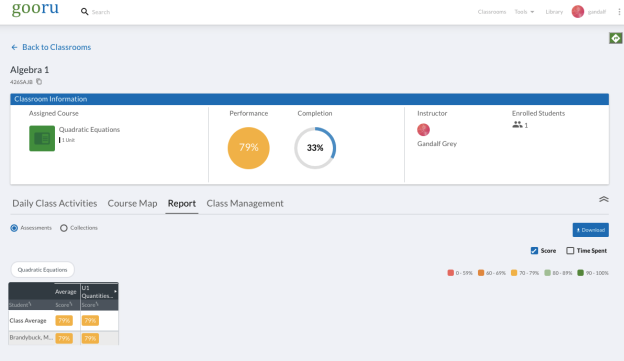Click the Classroom Information header bar
This screenshot has height=361, width=624.
click(310, 99)
